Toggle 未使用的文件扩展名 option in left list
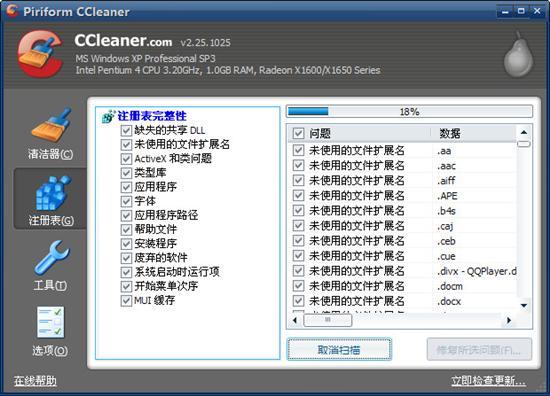The height and width of the screenshot is (396, 550). 126,145
